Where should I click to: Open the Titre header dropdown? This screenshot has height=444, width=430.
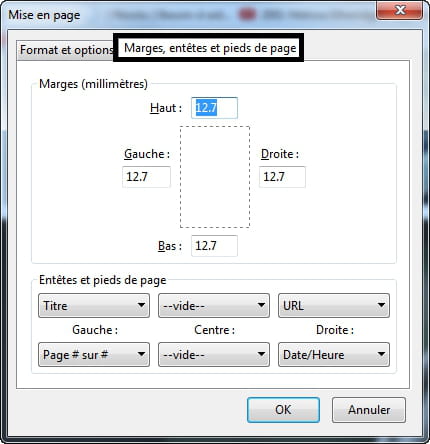(x=94, y=305)
